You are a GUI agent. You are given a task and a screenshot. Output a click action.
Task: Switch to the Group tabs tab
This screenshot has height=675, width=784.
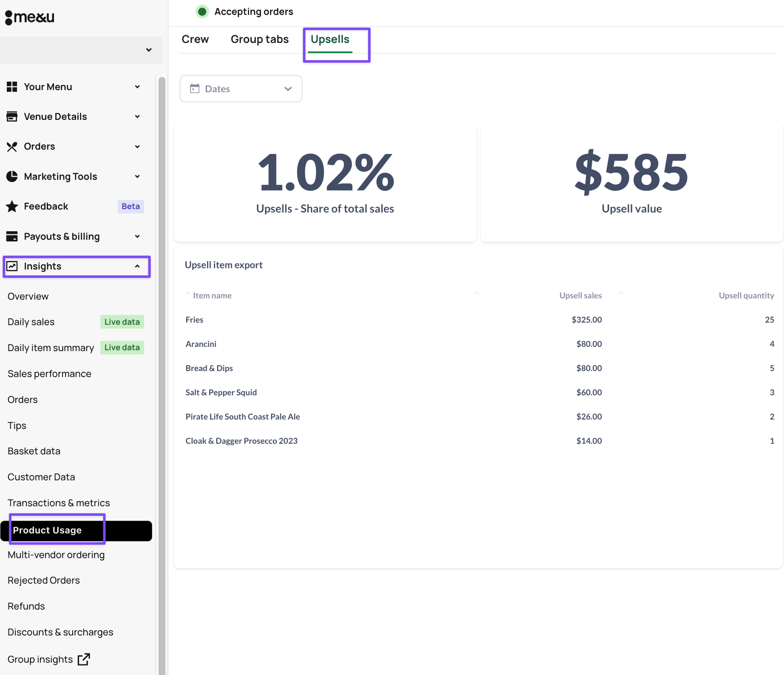click(259, 40)
